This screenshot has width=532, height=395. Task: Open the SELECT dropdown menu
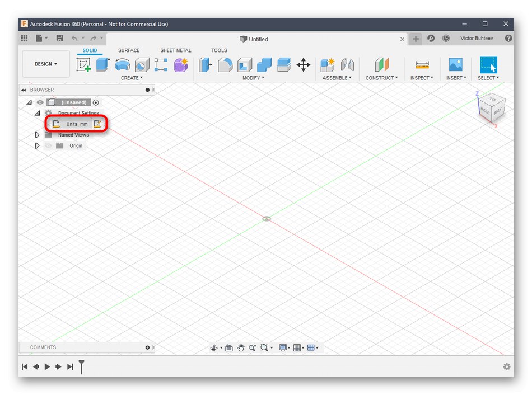pyautogui.click(x=488, y=78)
